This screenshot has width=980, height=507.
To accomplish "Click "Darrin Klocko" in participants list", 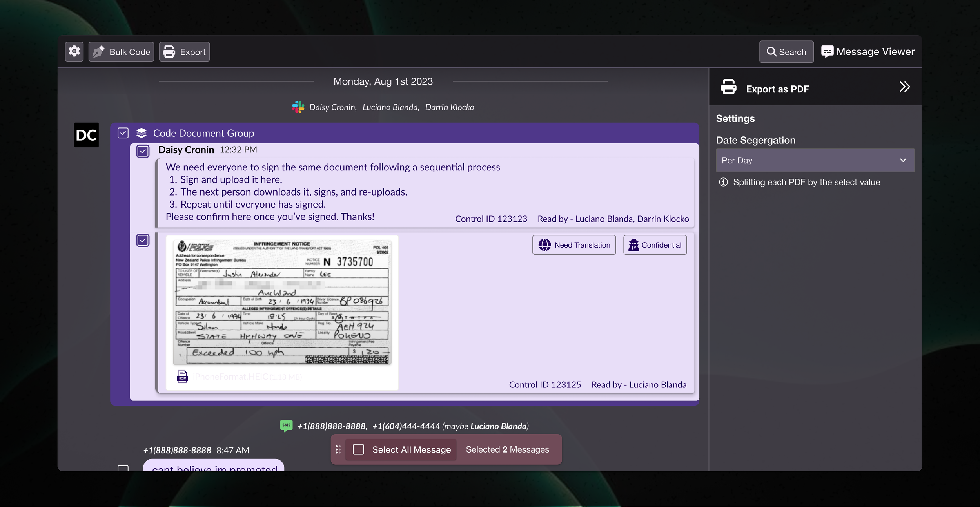I will (x=450, y=107).
